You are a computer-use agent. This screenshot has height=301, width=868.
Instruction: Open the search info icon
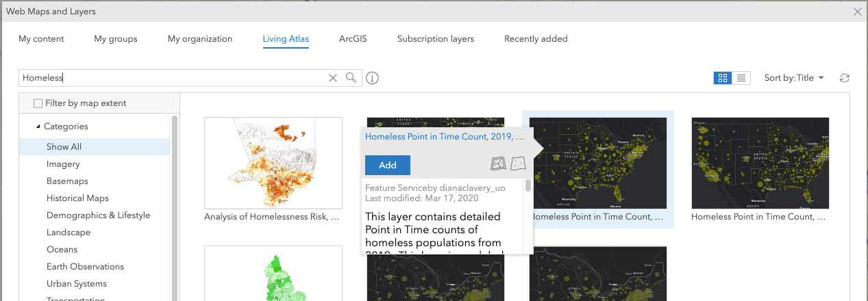tap(372, 78)
